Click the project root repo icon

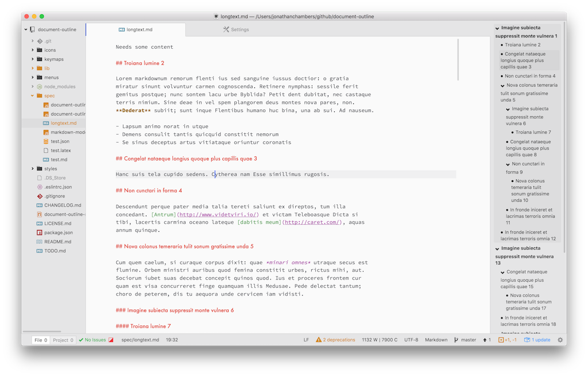tap(32, 29)
